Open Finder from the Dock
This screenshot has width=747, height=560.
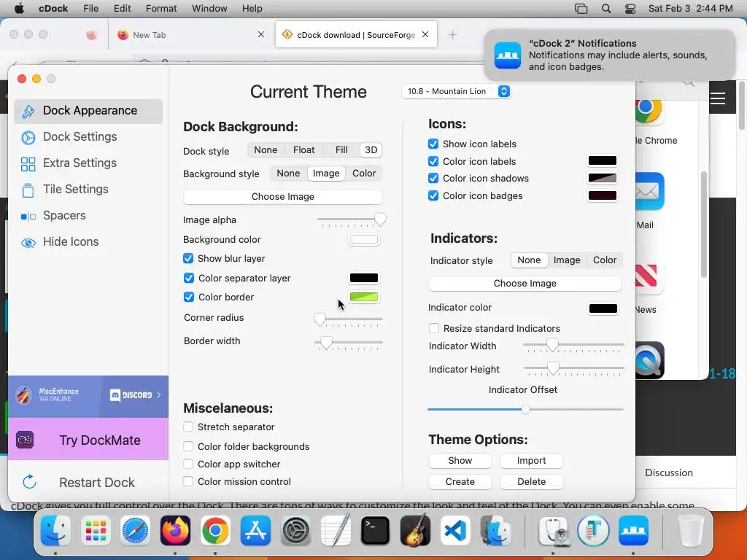coord(55,530)
